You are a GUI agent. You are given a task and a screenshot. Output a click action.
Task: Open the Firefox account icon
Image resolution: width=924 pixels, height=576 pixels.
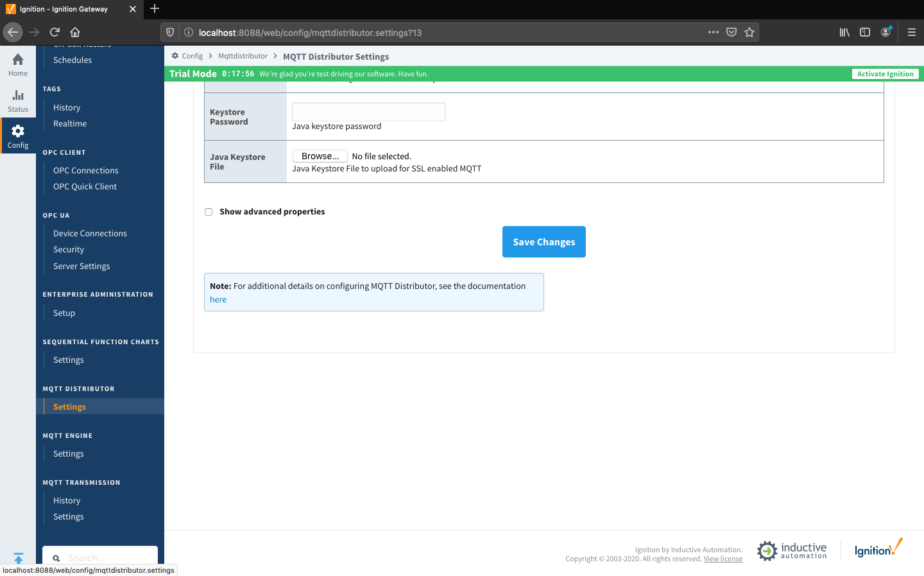pyautogui.click(x=886, y=32)
